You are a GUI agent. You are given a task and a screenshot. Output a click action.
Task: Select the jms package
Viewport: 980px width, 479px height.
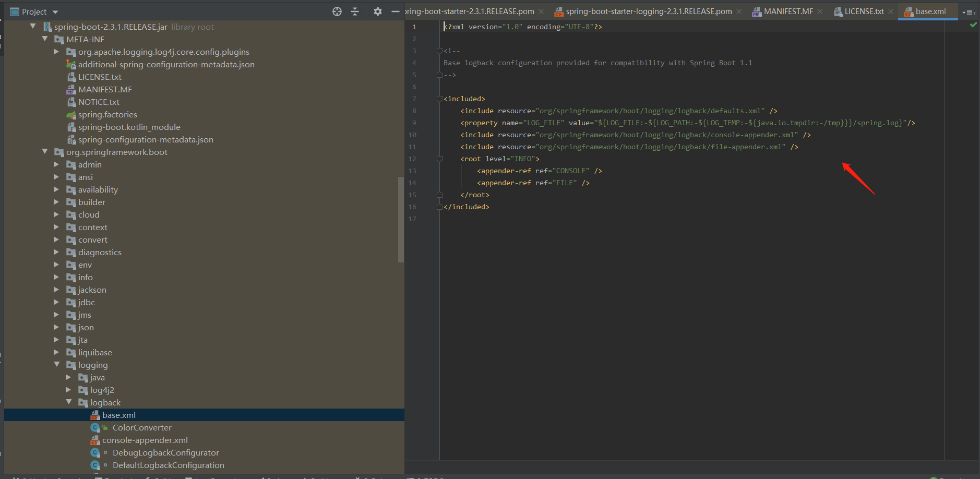click(85, 315)
